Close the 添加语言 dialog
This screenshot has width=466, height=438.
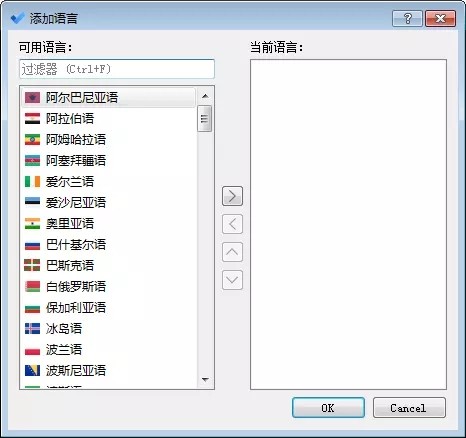440,18
